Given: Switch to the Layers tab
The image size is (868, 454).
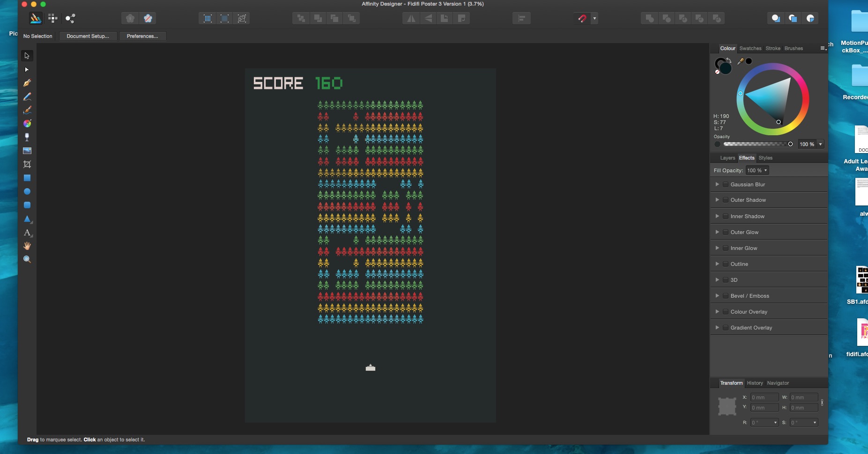Looking at the screenshot, I should (x=727, y=158).
